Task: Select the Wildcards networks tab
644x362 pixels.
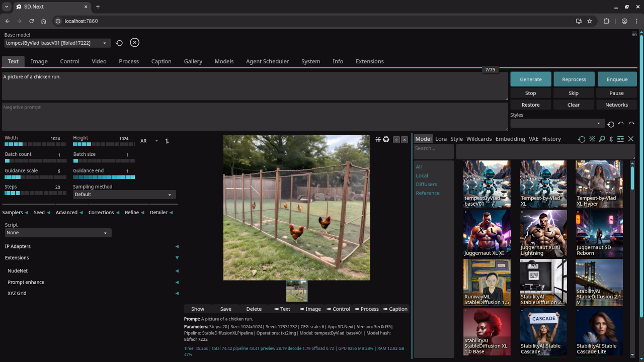Action: (x=479, y=139)
